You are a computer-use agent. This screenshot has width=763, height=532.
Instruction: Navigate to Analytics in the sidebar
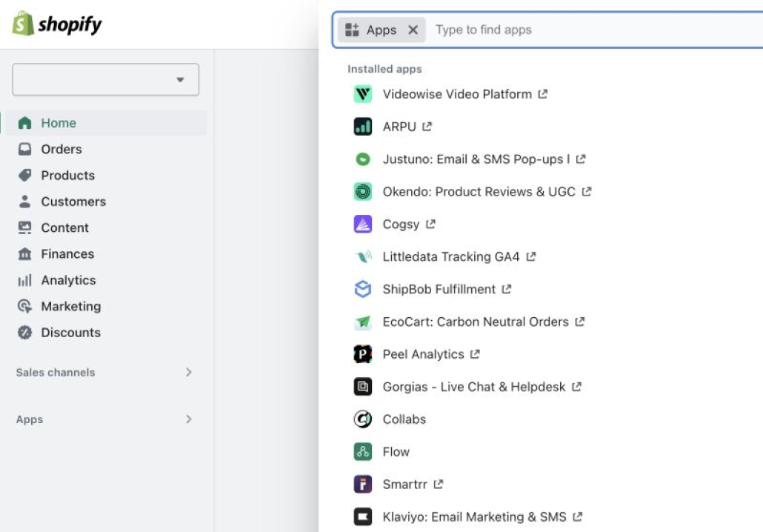(68, 280)
